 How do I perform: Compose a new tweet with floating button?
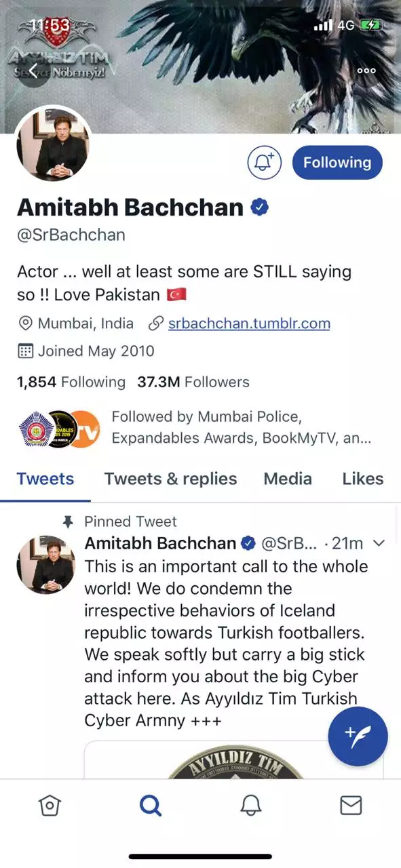[x=358, y=736]
